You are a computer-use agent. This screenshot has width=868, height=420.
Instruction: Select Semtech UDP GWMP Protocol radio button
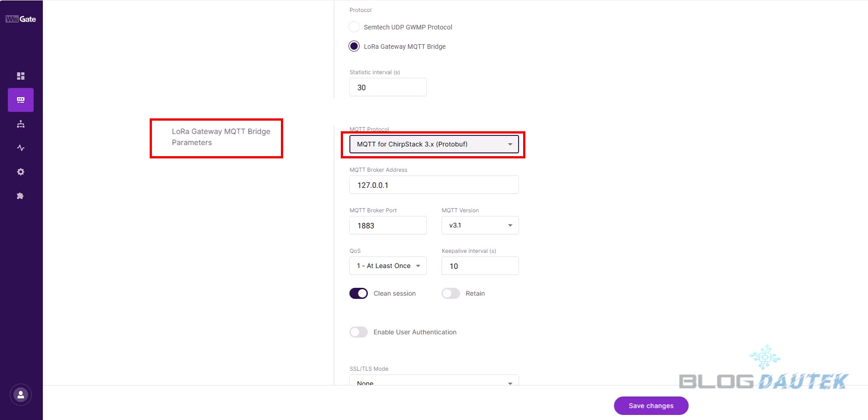pos(354,27)
